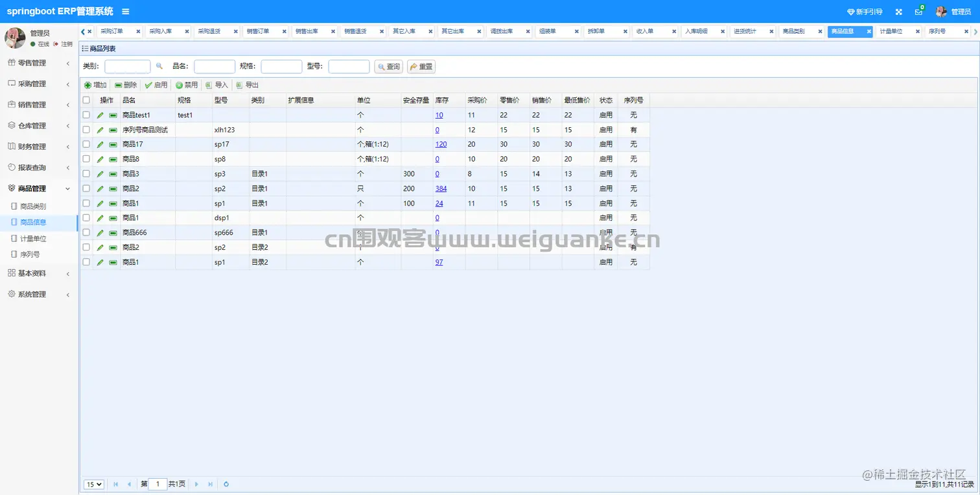Click the edit pencil for 商品666
Image resolution: width=980 pixels, height=495 pixels.
pos(100,232)
